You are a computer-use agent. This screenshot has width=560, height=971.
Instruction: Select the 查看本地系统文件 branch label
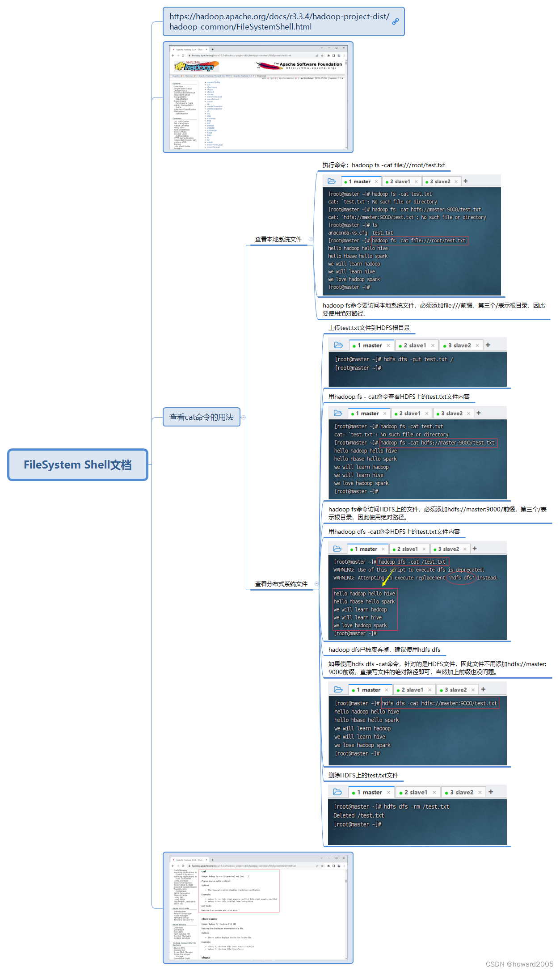(x=278, y=239)
